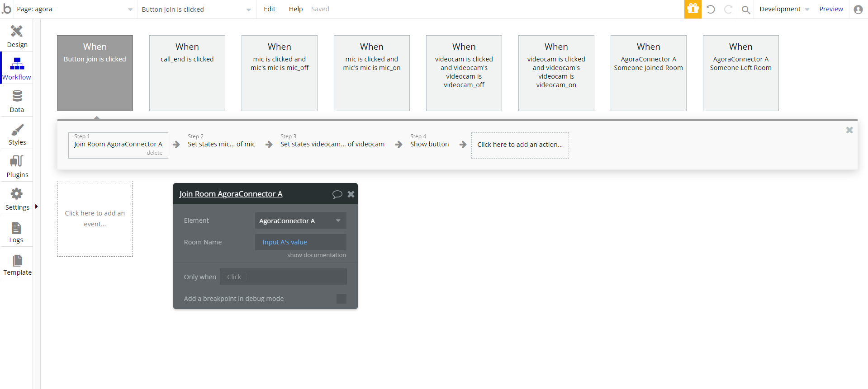Image resolution: width=868 pixels, height=389 pixels.
Task: Delete Step 1 action
Action: (154, 153)
